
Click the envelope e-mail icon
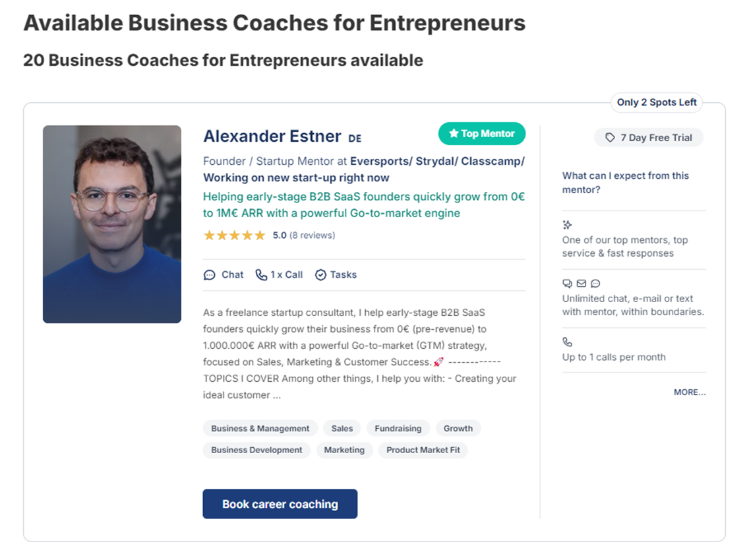coord(582,284)
